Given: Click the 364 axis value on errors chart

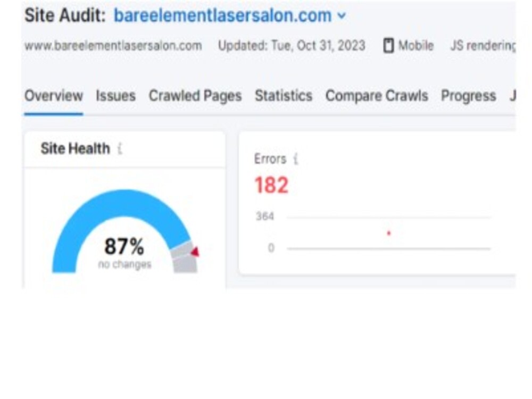Looking at the screenshot, I should (265, 217).
